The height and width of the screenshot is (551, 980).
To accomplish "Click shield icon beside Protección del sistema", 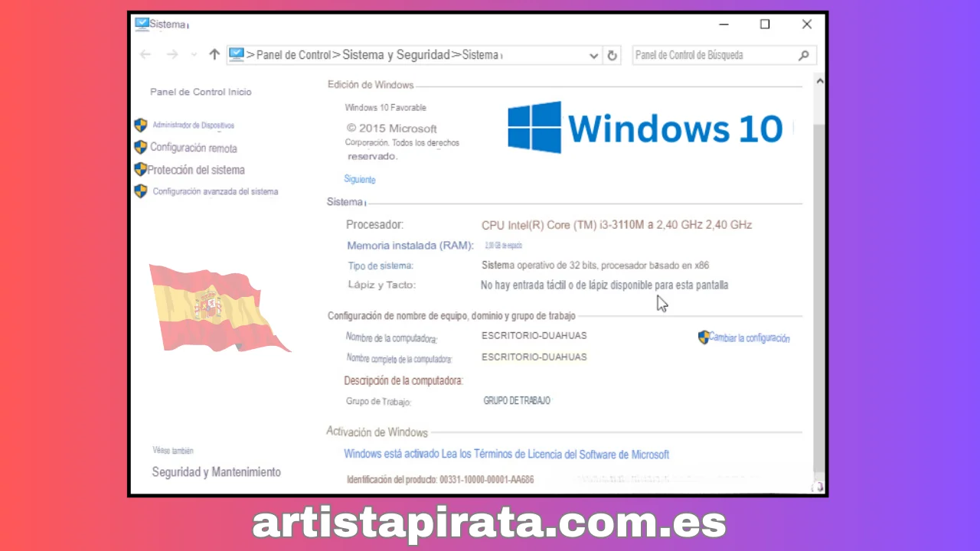I will click(x=141, y=169).
